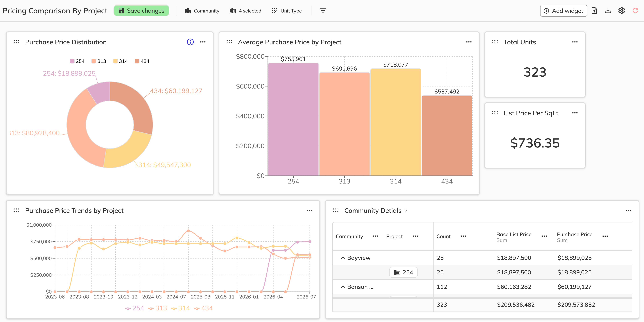
Task: Click the Add widget button
Action: tap(564, 11)
